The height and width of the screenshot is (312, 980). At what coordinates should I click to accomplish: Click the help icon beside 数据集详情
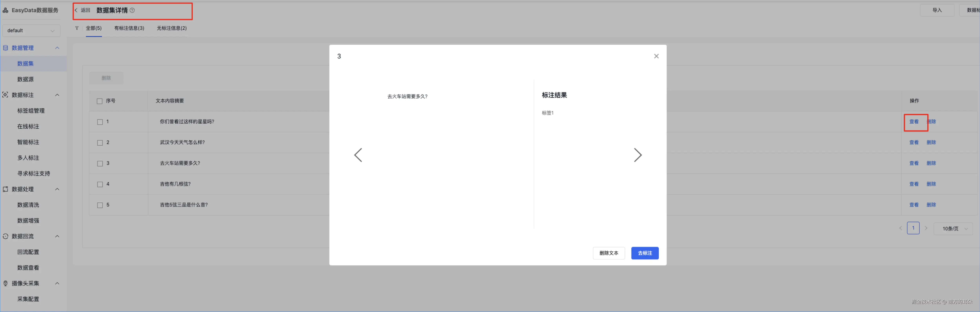[x=132, y=10]
